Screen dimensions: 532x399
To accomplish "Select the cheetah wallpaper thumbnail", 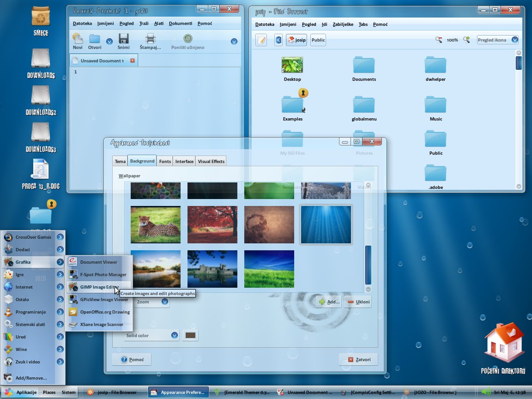I will (x=155, y=224).
